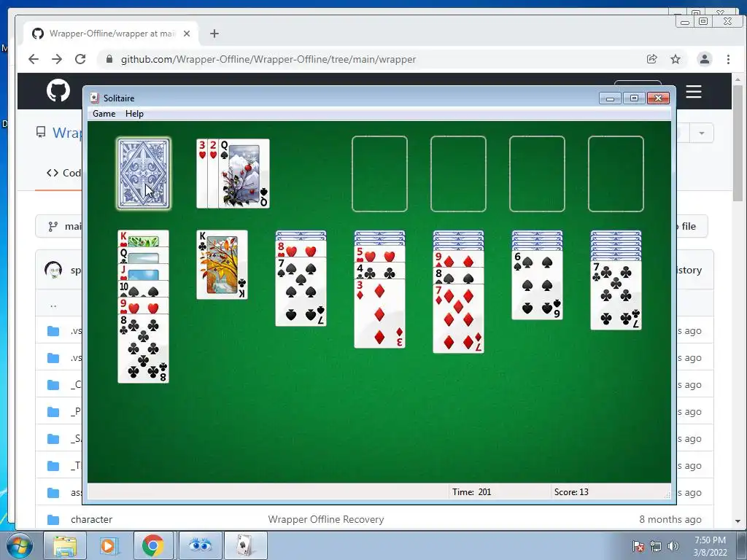The height and width of the screenshot is (560, 747).
Task: Go forward in Chrome
Action: (x=57, y=59)
